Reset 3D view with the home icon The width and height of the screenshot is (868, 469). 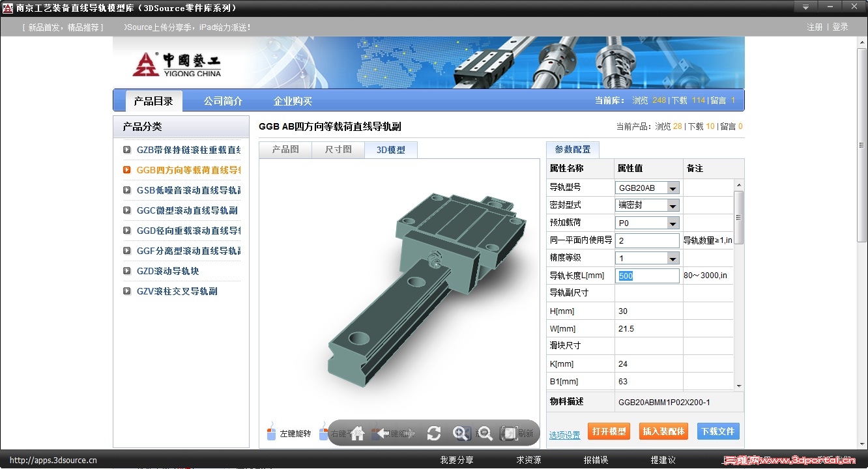pyautogui.click(x=357, y=434)
